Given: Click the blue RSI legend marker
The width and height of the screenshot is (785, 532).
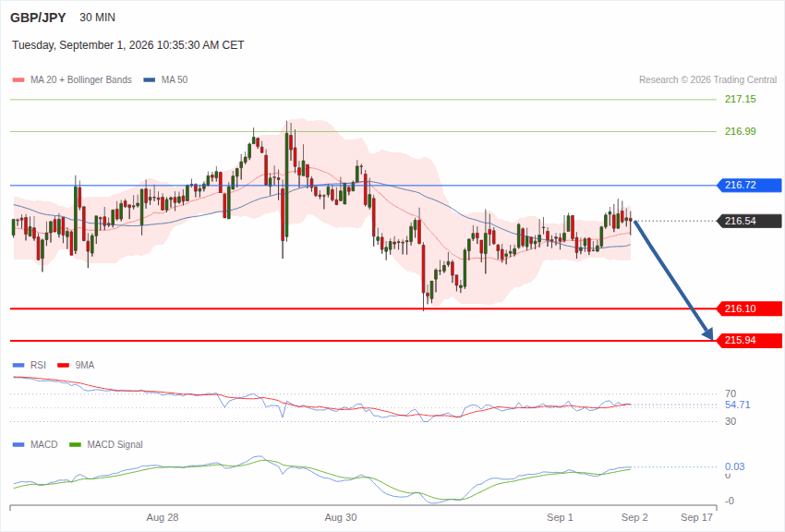Looking at the screenshot, I should pos(18,366).
